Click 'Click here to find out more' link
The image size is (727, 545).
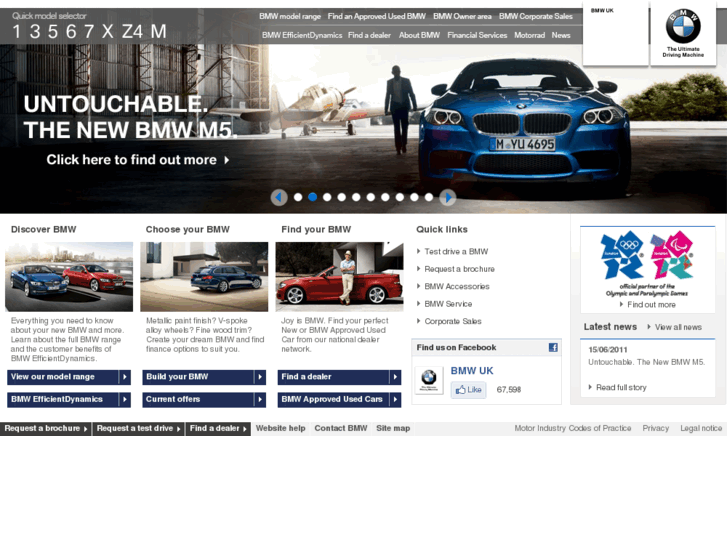tap(138, 160)
